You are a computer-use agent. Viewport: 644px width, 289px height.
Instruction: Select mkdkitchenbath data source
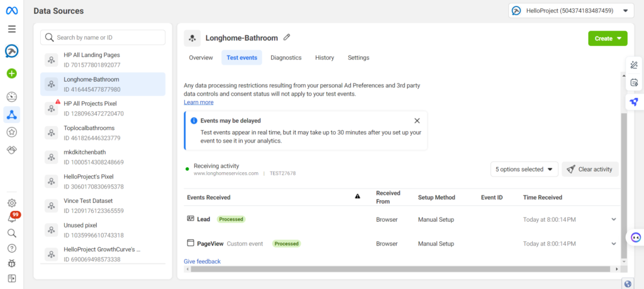click(103, 157)
